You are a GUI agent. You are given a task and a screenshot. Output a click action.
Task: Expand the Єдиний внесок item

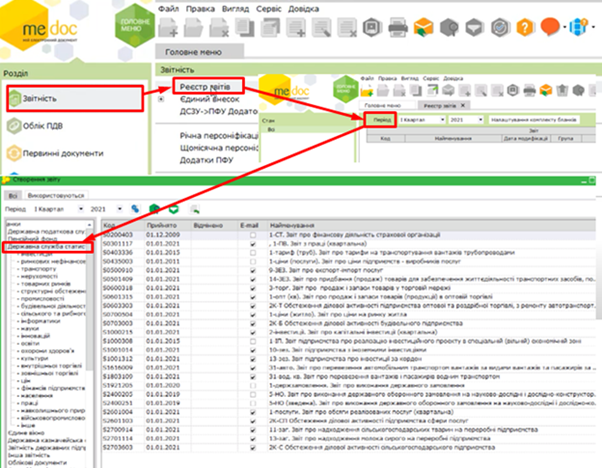tap(161, 99)
